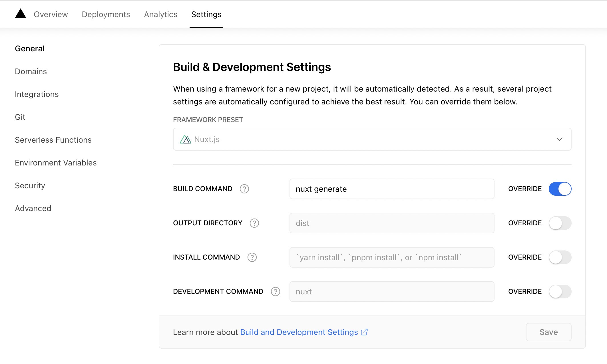Select the Environment Variables section
This screenshot has width=607, height=364.
(x=55, y=163)
